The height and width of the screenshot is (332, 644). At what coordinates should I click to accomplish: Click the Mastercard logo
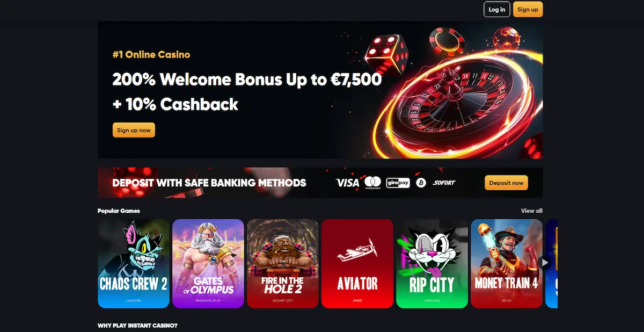pyautogui.click(x=372, y=183)
